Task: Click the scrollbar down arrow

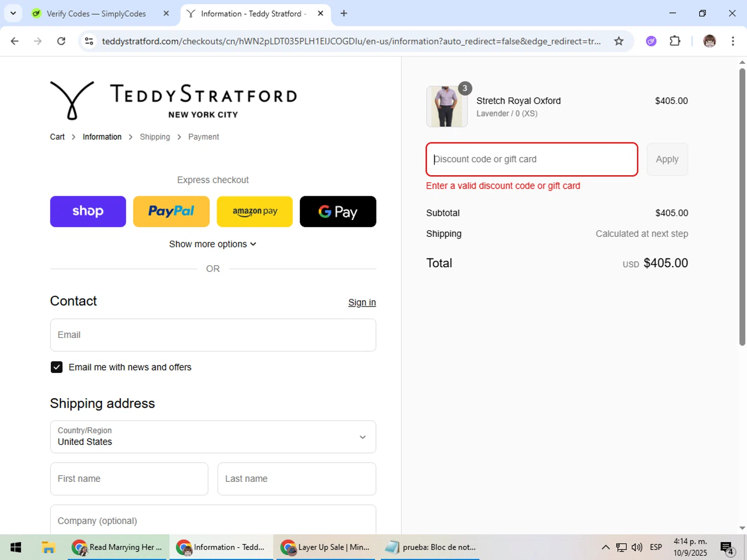Action: (x=742, y=528)
